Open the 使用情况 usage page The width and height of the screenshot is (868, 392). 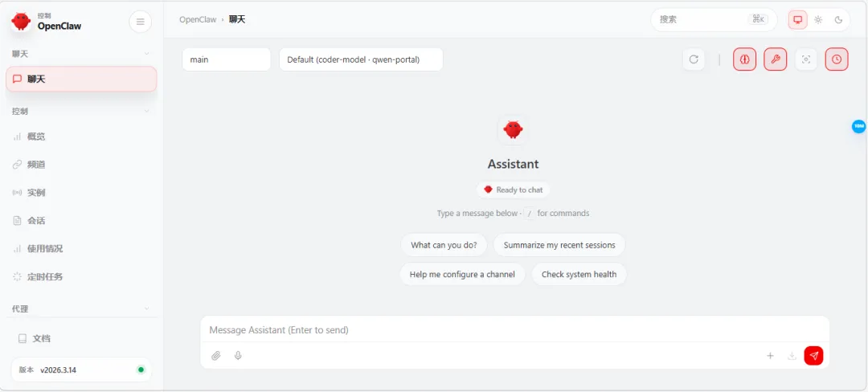(81, 249)
